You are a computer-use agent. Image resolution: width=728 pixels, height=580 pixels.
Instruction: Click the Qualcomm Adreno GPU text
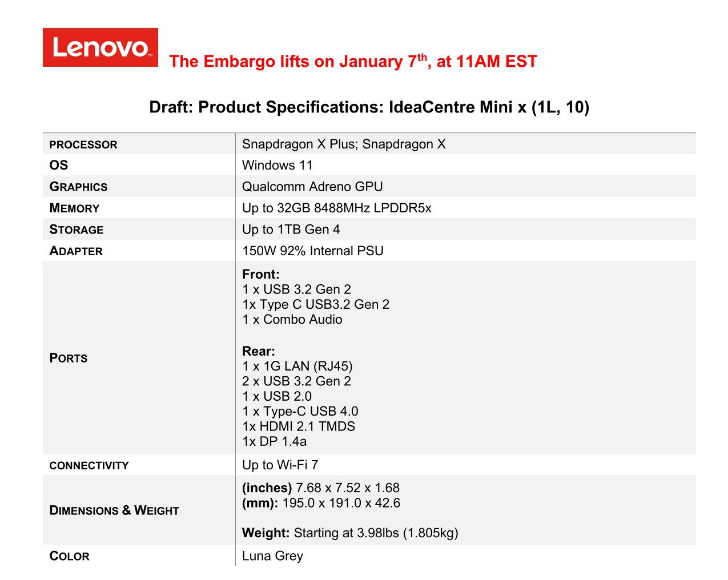click(x=312, y=187)
